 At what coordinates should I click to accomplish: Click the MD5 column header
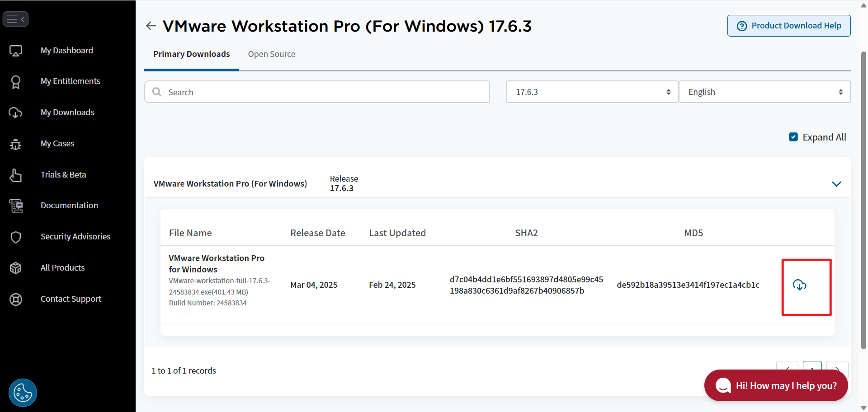coord(693,233)
